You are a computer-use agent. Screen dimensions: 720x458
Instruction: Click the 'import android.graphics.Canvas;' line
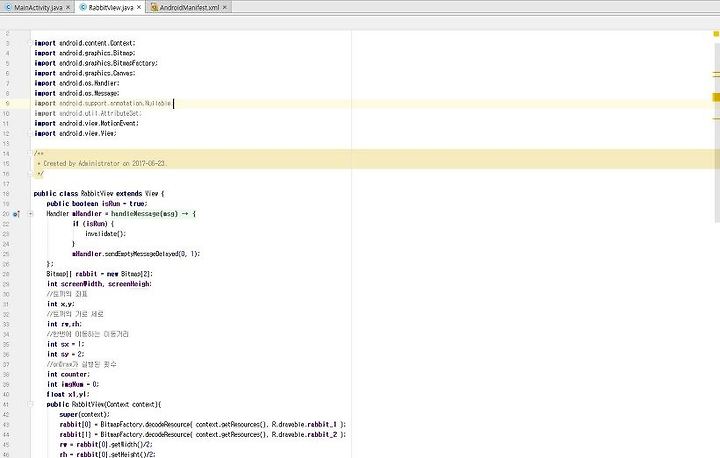tap(85, 74)
